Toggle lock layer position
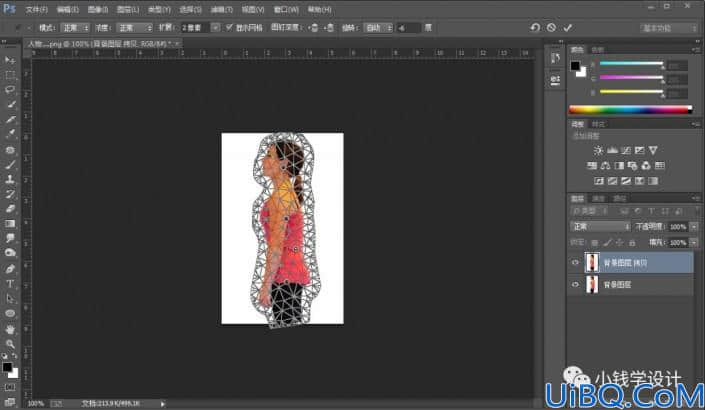 click(x=620, y=243)
